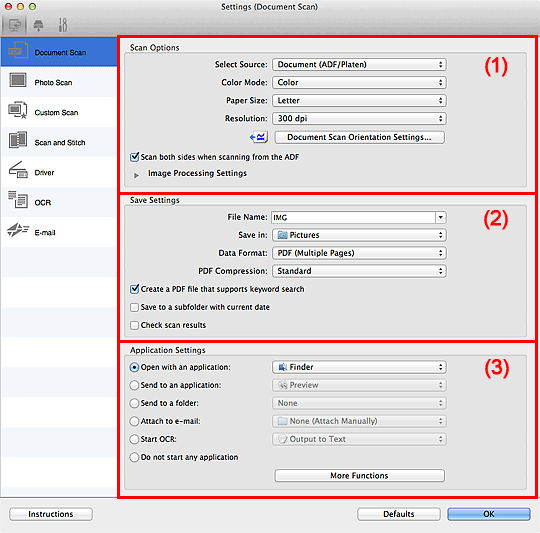Screen dimensions: 540x533
Task: Click the More Functions button
Action: pyautogui.click(x=359, y=475)
